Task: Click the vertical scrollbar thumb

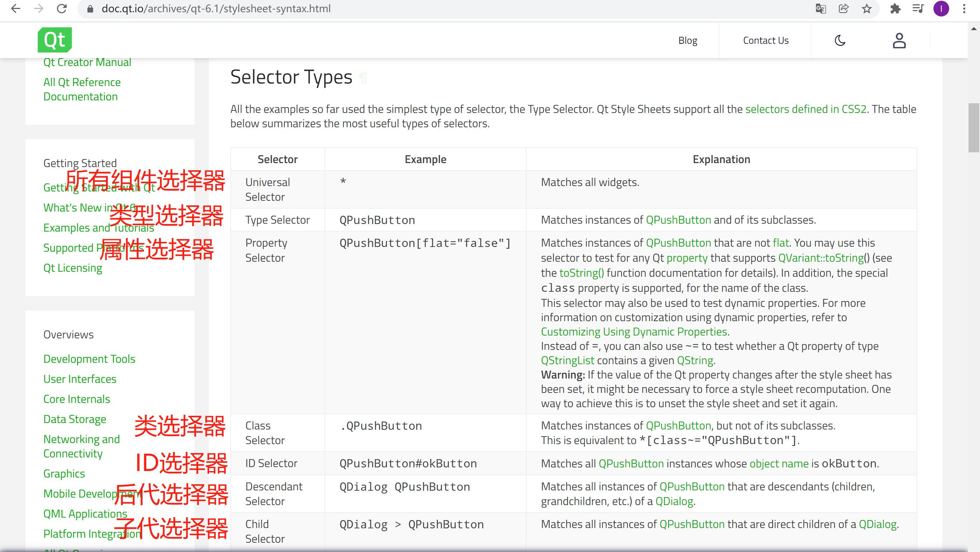Action: pyautogui.click(x=974, y=128)
